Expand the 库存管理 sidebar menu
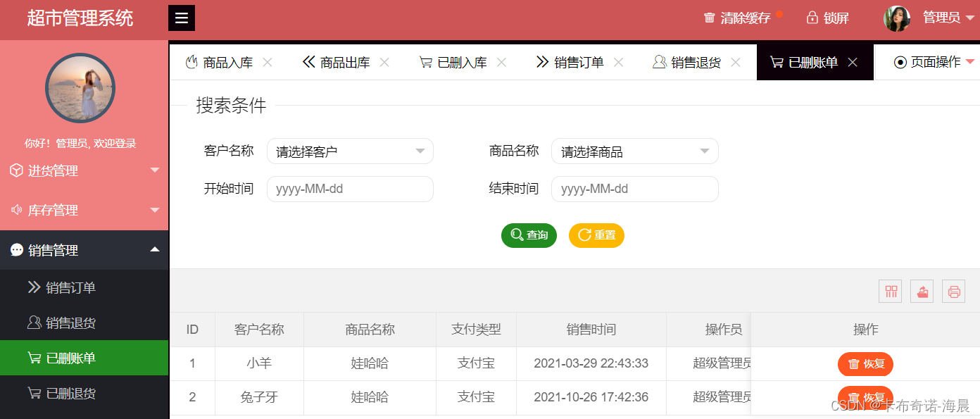Image resolution: width=980 pixels, height=419 pixels. coord(84,210)
